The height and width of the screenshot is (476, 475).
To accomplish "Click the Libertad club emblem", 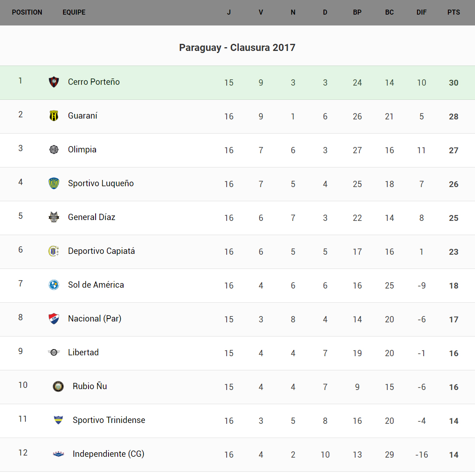I will (x=54, y=352).
